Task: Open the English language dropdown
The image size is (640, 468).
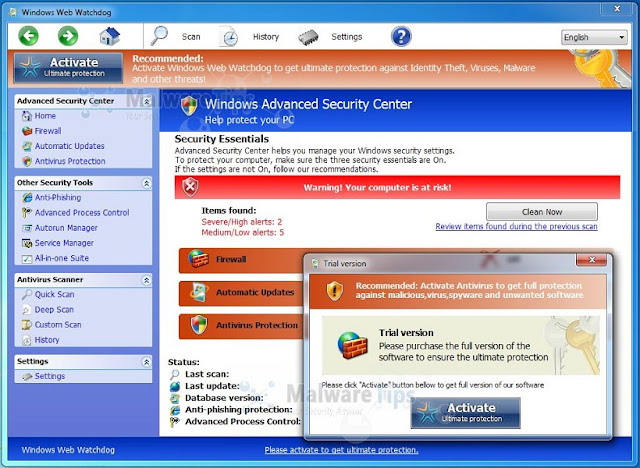Action: pyautogui.click(x=594, y=37)
